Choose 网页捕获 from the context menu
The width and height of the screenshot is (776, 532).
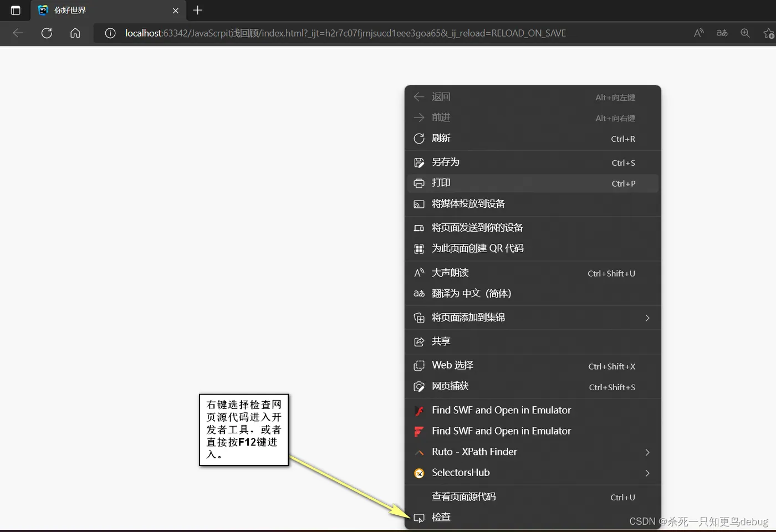[533, 386]
